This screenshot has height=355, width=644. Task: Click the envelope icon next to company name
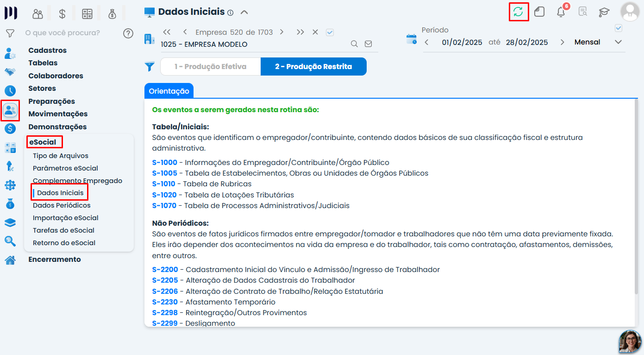tap(369, 44)
